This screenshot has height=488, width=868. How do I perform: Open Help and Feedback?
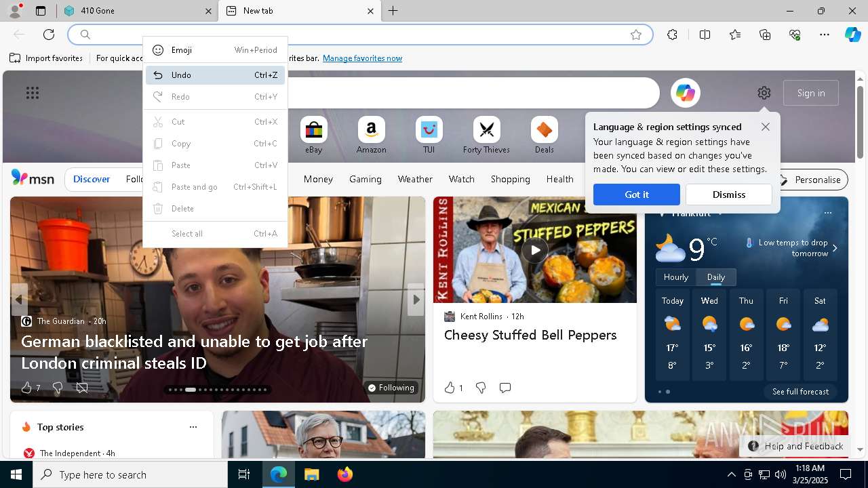pos(796,446)
